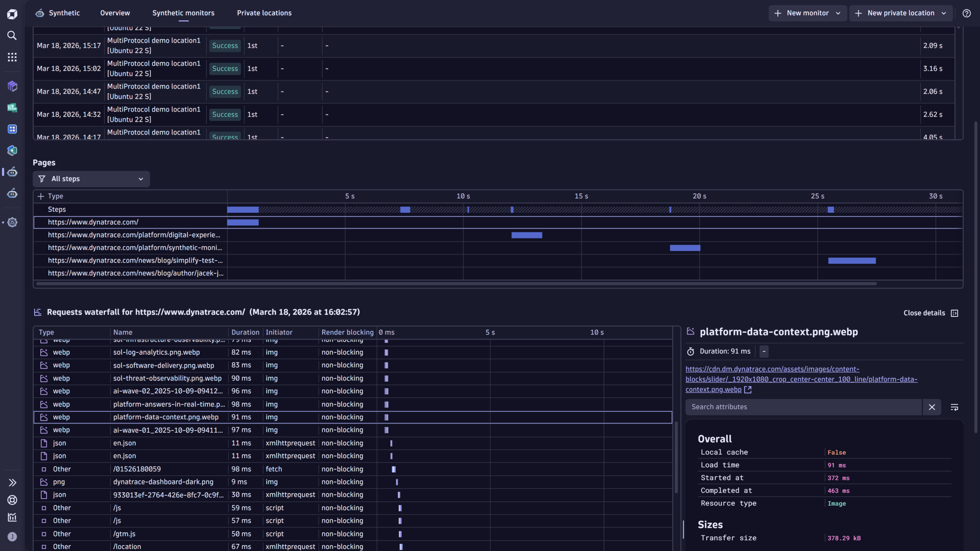
Task: Click the Close details link
Action: click(x=924, y=313)
